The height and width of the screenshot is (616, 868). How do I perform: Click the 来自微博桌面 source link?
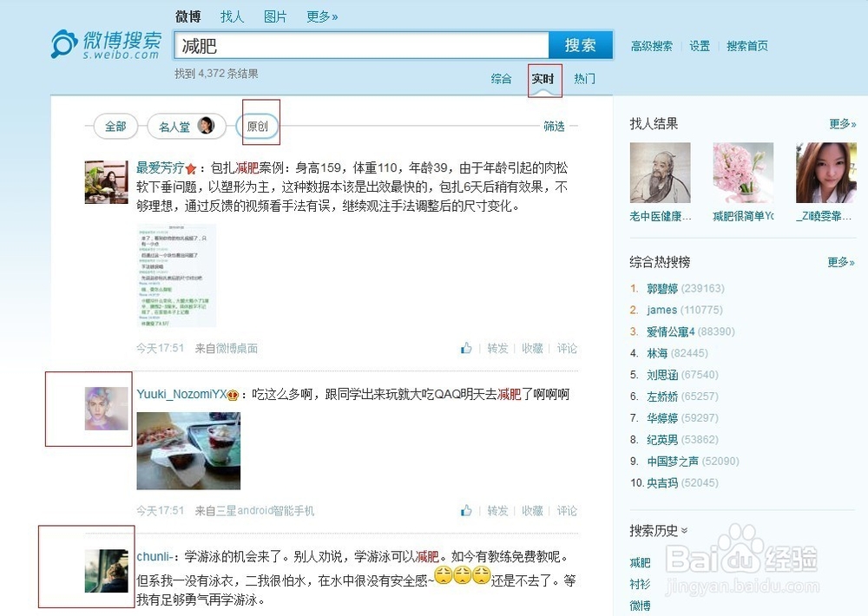click(227, 348)
